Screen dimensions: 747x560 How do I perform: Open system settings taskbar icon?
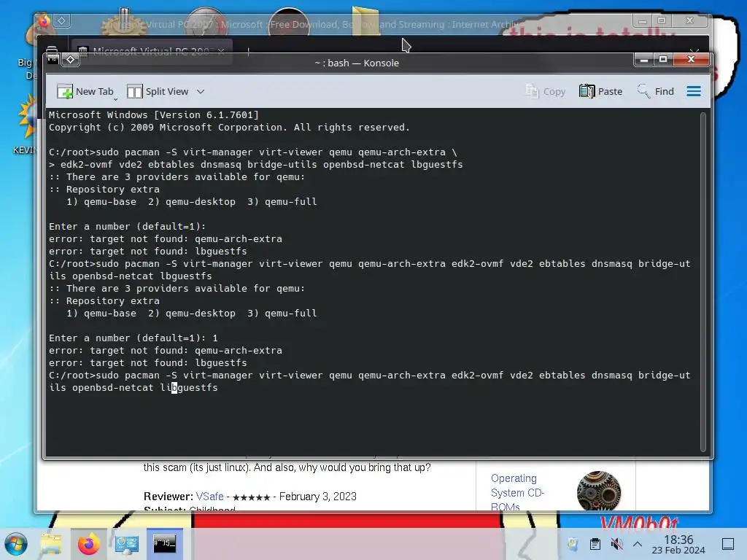(x=127, y=544)
